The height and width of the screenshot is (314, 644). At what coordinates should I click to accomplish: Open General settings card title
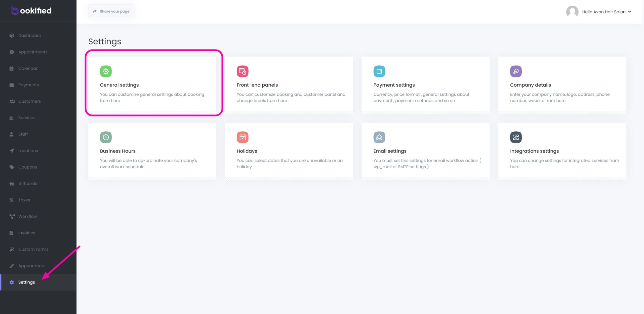[x=119, y=85]
